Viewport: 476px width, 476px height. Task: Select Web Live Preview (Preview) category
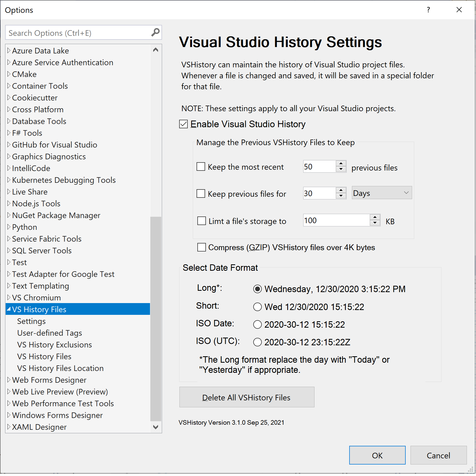pos(60,392)
